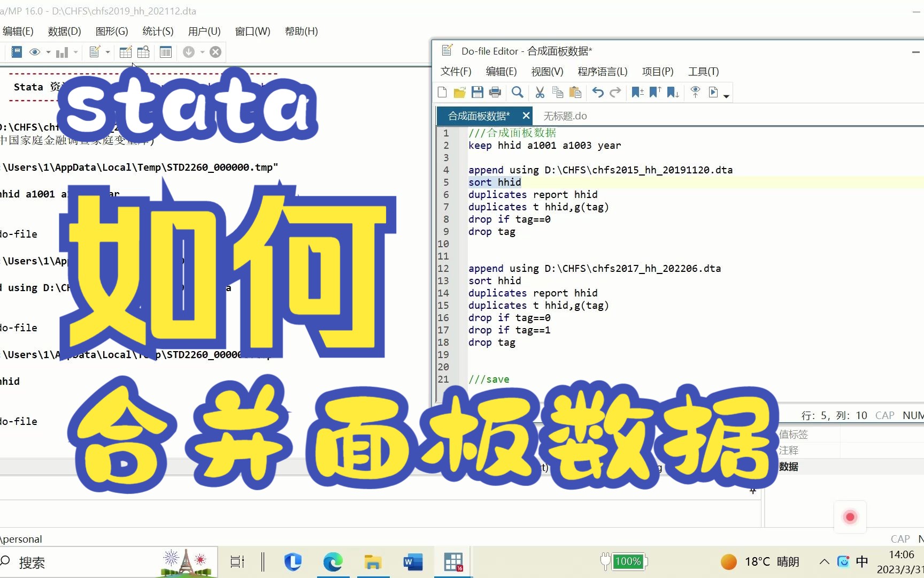
Task: Cut selection with scissors icon
Action: (x=540, y=92)
